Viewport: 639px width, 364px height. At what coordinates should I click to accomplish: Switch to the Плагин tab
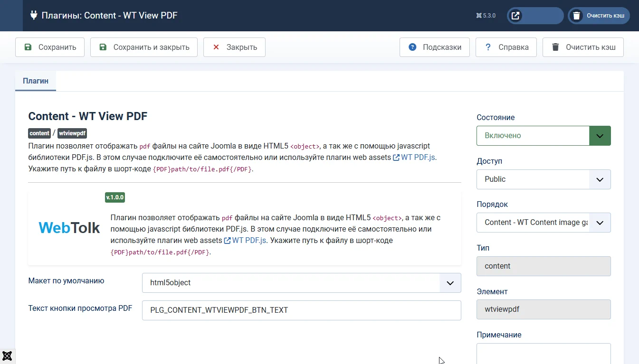click(36, 81)
